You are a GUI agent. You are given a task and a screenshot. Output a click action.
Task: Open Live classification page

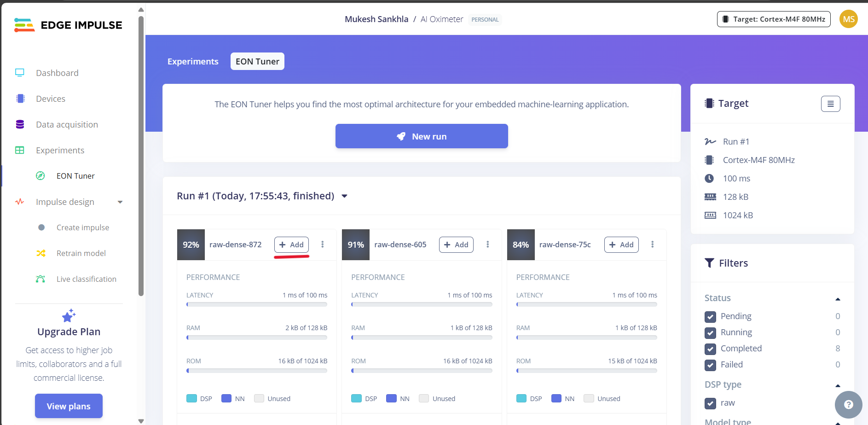(x=87, y=279)
